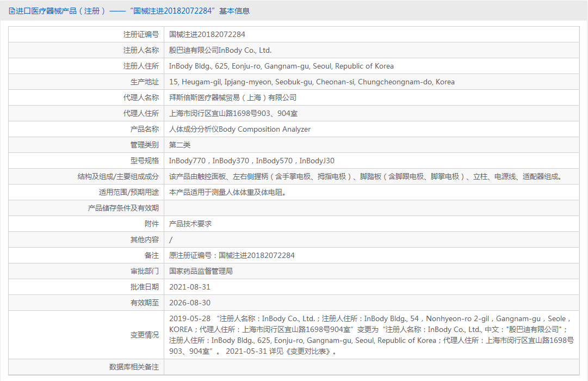Viewport: 588px width, 381px height.
Task: Click address InBody Bldg., 625, Eonju-ro value
Action: 281,66
